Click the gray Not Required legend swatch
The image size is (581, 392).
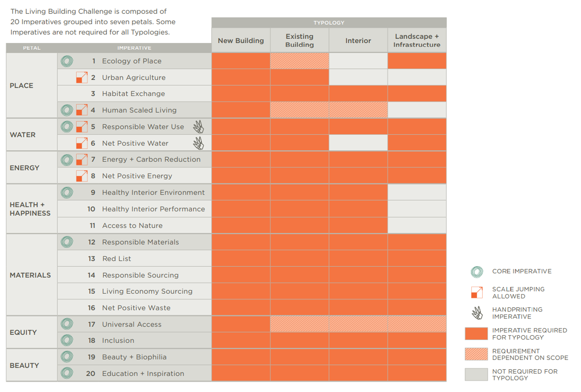[x=476, y=374]
